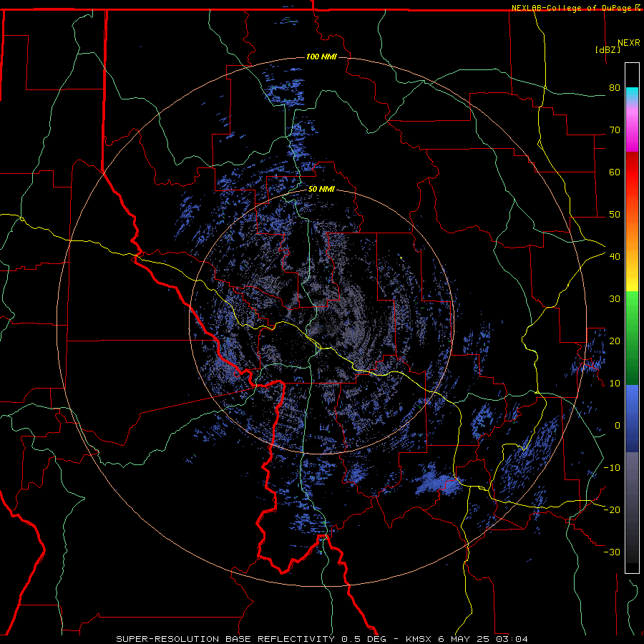Click the -30 value on dBZ scale
Viewport: 644px width, 644px height.
pyautogui.click(x=612, y=552)
